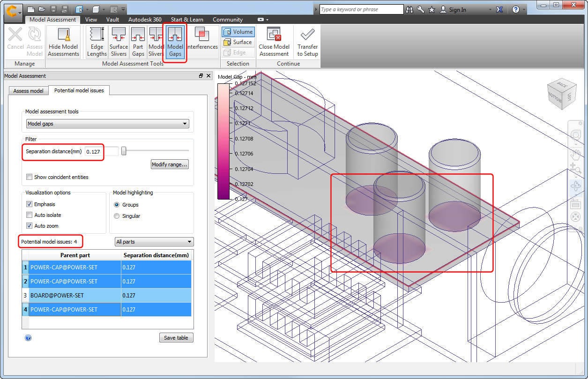Select the Orbit tool in navigation bar
588x379 pixels.
click(x=575, y=186)
